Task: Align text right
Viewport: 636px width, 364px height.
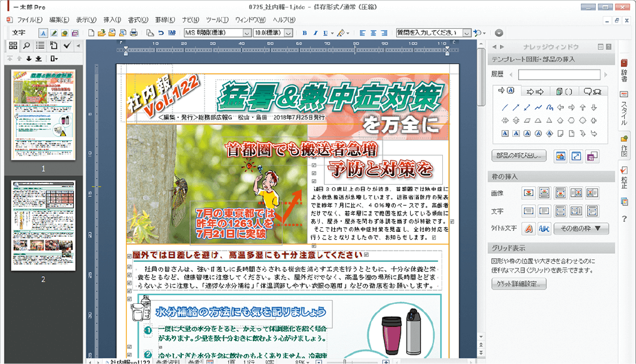Action: (384, 33)
